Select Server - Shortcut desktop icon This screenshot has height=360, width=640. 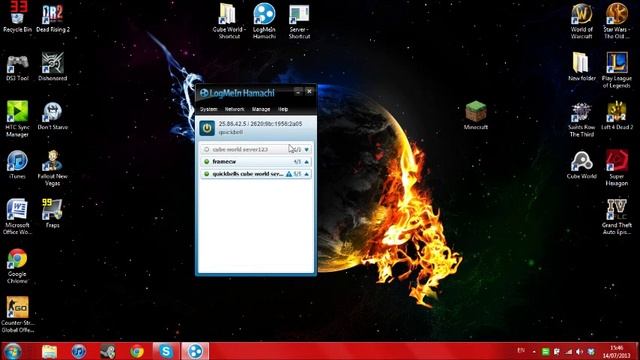(299, 22)
